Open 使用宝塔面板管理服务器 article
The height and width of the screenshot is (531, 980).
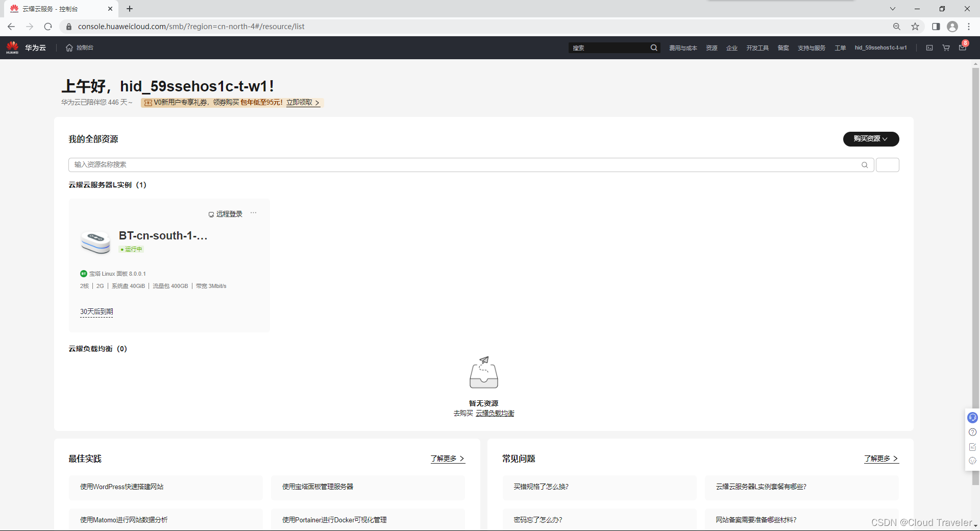pos(368,487)
